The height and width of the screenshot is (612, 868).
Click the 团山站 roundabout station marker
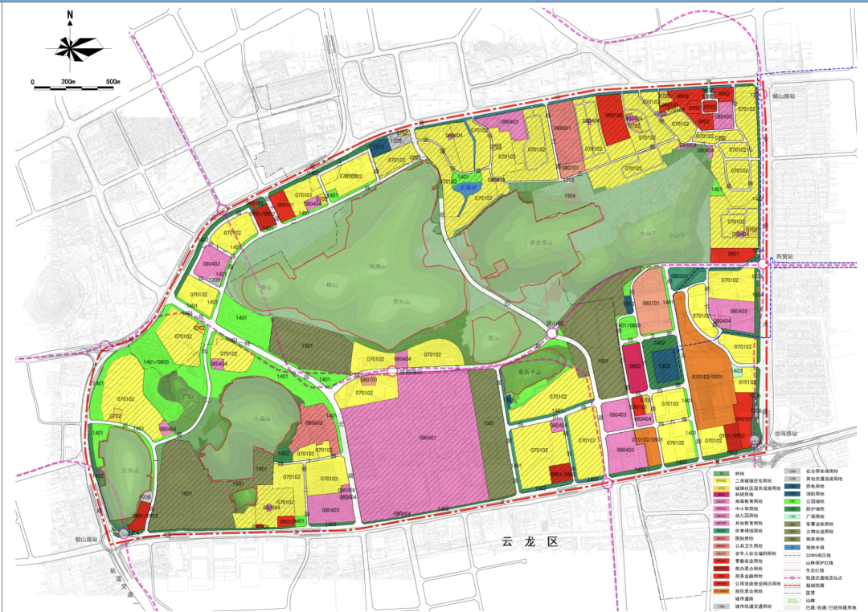tap(551, 333)
